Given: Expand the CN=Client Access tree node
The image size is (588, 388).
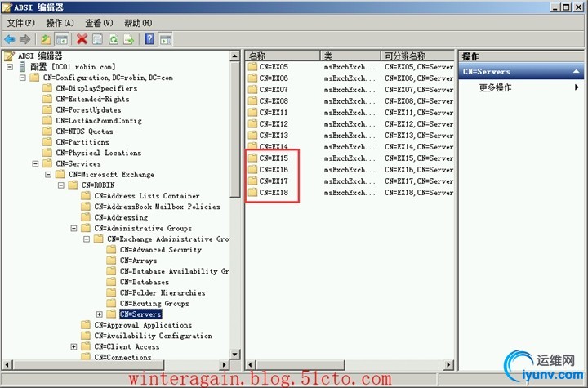Looking at the screenshot, I should coord(73,346).
